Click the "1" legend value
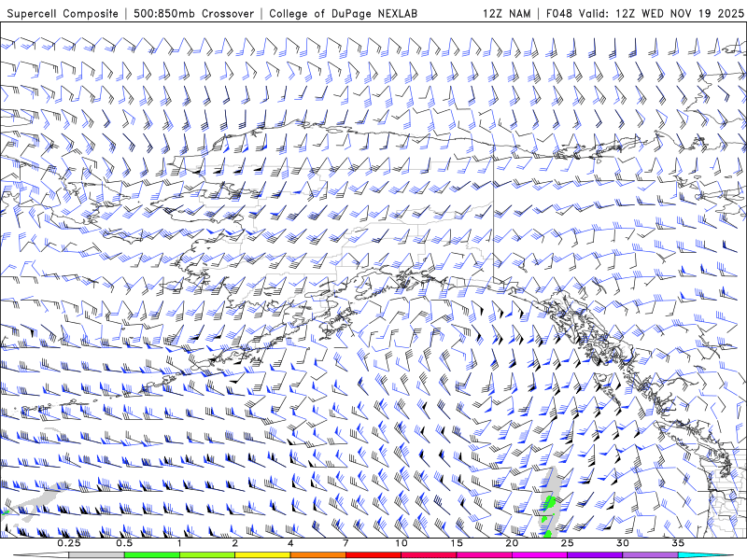This screenshot has width=747, height=560. pos(179,543)
